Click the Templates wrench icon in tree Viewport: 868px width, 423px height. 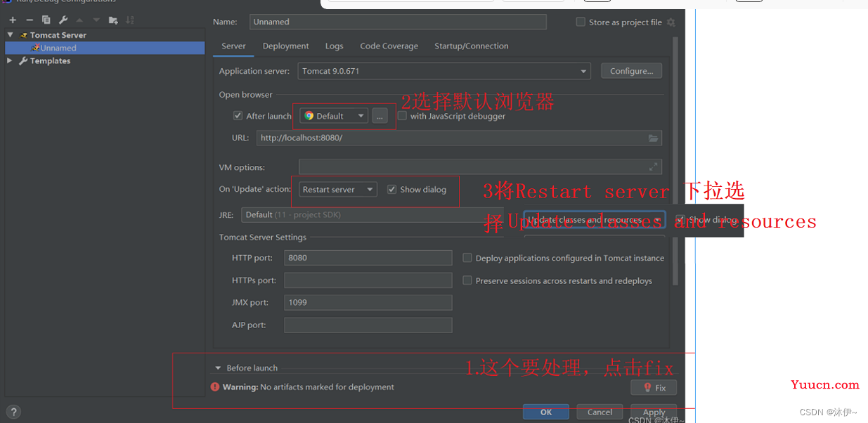pyautogui.click(x=23, y=61)
